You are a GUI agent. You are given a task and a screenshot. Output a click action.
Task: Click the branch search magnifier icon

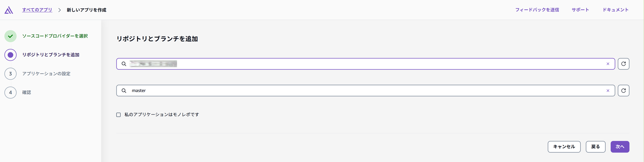coord(124,91)
